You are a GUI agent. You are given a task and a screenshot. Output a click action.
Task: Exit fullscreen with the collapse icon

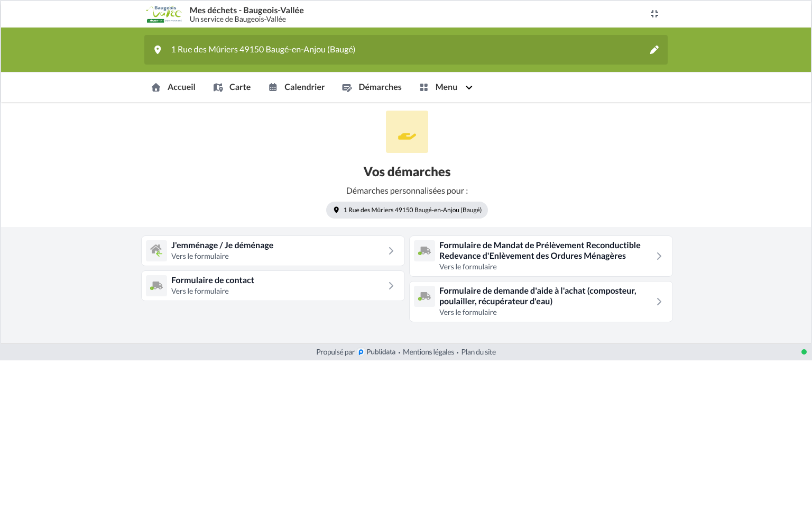[654, 14]
